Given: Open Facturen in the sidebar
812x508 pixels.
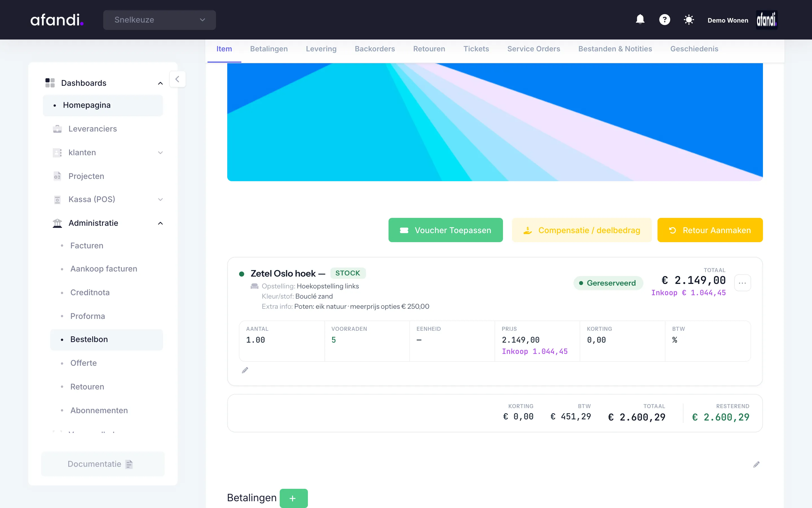Looking at the screenshot, I should [x=87, y=246].
